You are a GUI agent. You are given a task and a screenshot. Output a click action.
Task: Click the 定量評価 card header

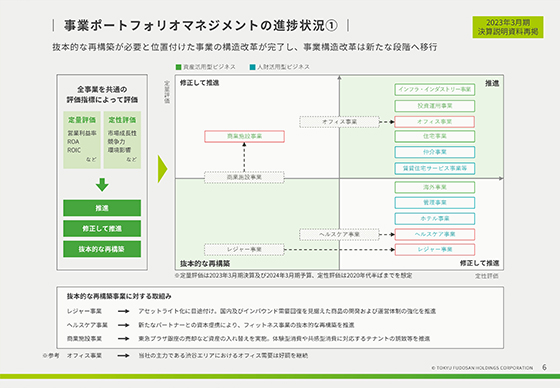click(x=82, y=120)
